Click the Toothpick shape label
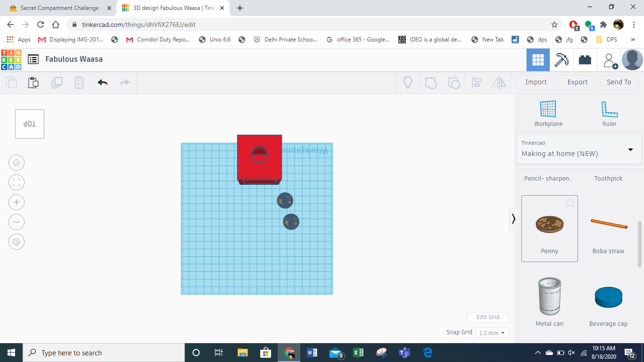The width and height of the screenshot is (644, 362). click(608, 179)
